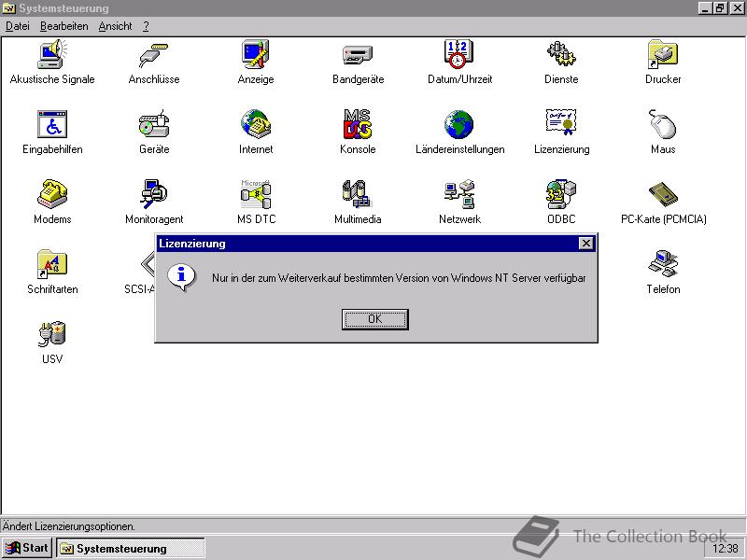This screenshot has height=560, width=747.
Task: Select the PC-Karte (PCMCIA) icon
Action: point(663,194)
